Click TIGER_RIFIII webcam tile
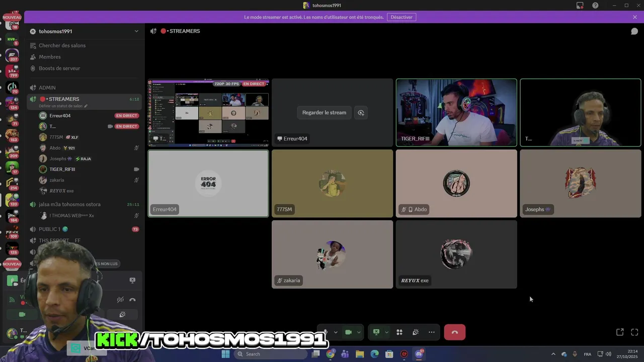The height and width of the screenshot is (362, 644). [x=456, y=113]
